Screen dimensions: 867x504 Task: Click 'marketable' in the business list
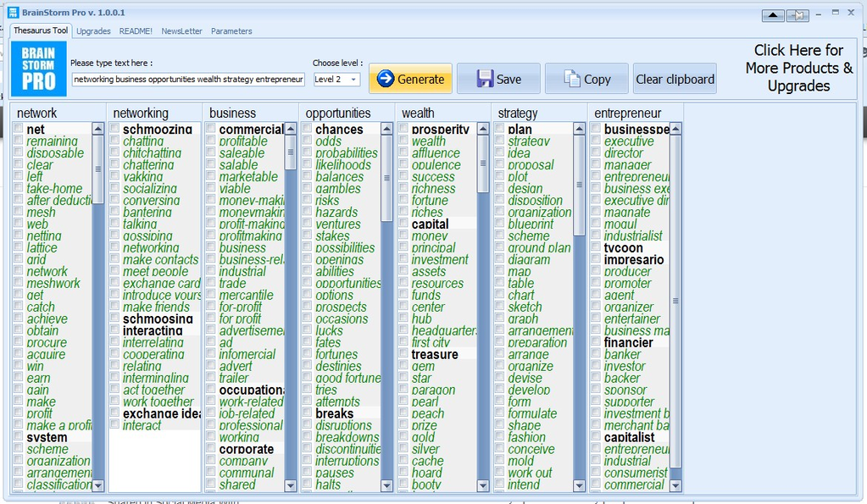248,176
